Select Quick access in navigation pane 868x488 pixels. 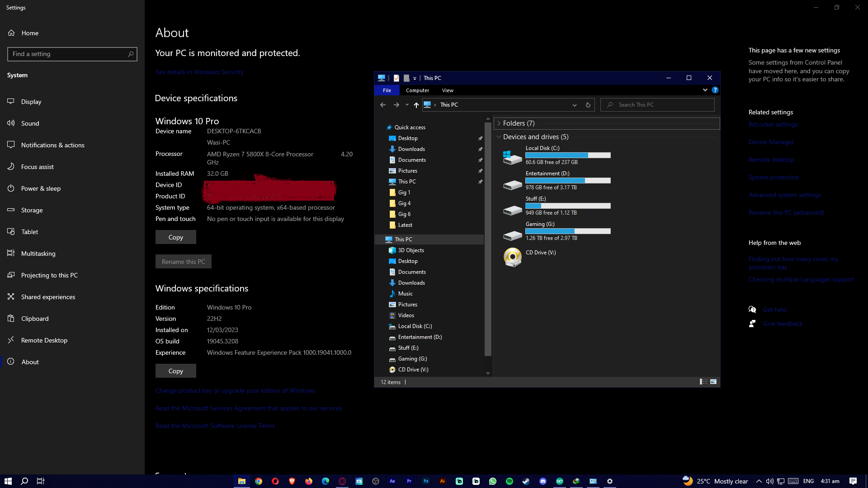[x=410, y=127]
